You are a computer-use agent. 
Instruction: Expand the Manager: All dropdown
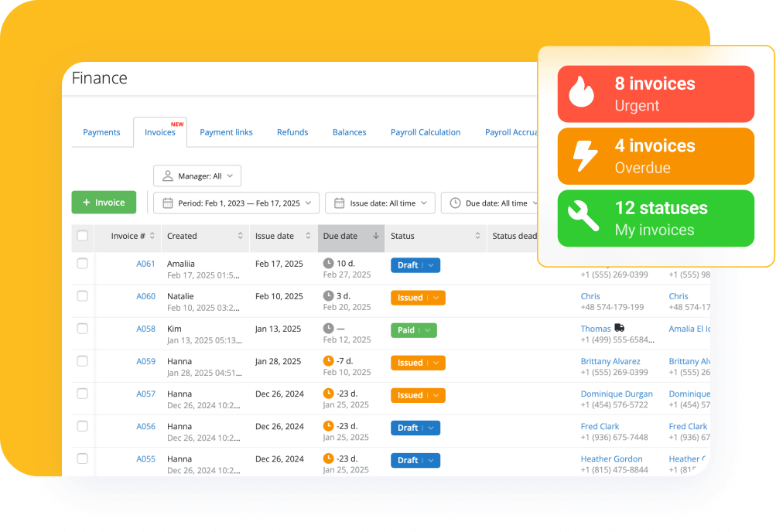[230, 176]
